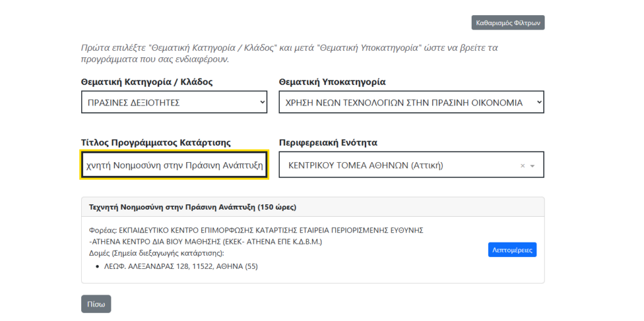Go back with the Πίσω button

(x=96, y=304)
